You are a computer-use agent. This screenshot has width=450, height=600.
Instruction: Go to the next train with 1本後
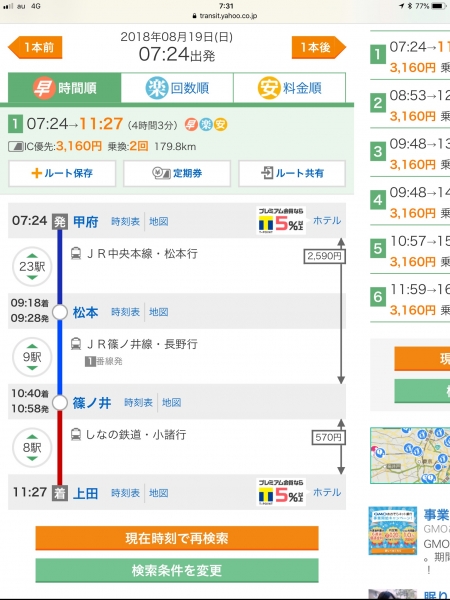[318, 47]
